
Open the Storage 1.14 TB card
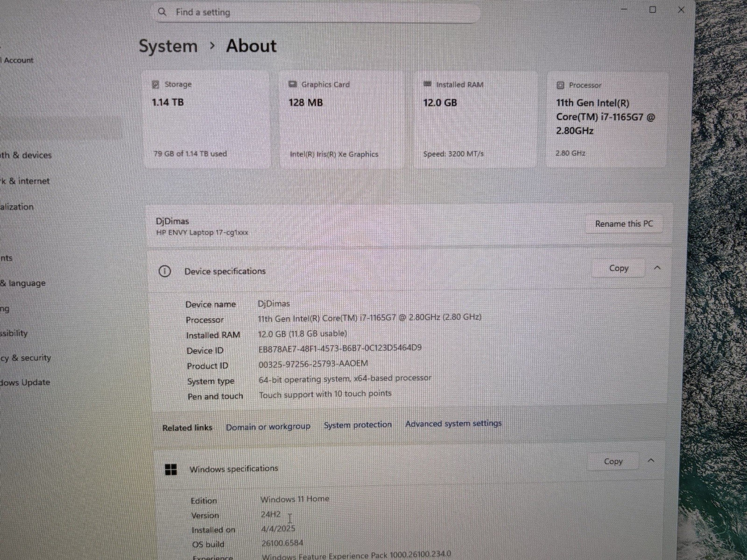[x=206, y=119]
